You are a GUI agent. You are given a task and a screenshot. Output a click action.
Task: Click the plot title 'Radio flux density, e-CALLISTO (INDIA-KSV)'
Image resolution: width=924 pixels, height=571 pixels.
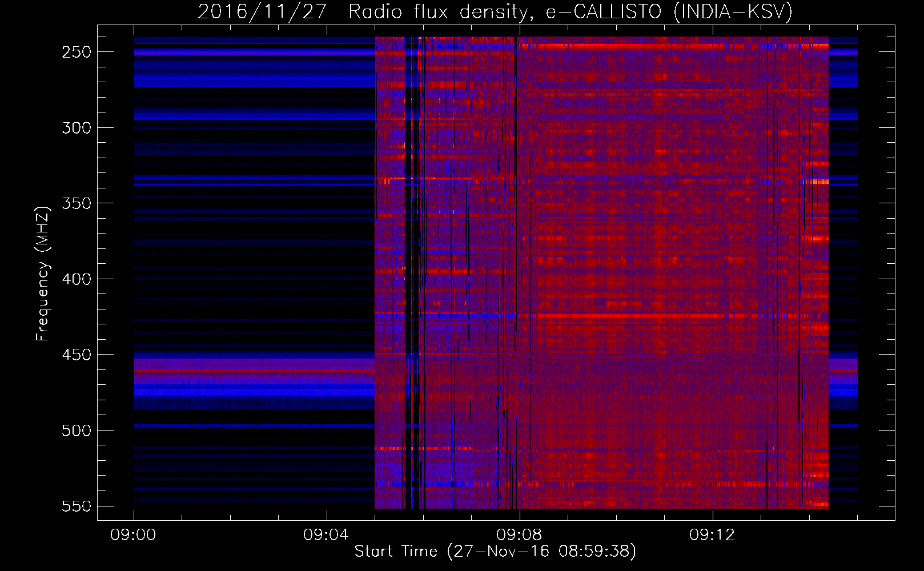tap(571, 12)
